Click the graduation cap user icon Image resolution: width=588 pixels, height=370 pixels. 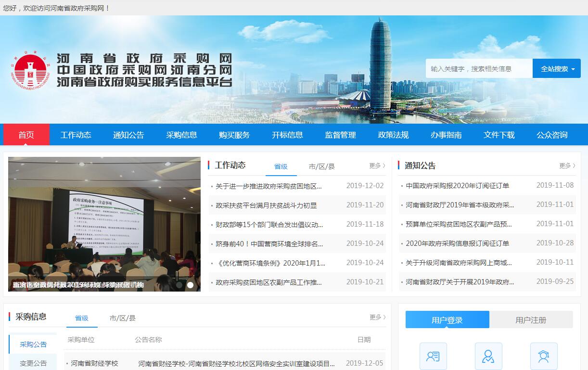pos(544,356)
